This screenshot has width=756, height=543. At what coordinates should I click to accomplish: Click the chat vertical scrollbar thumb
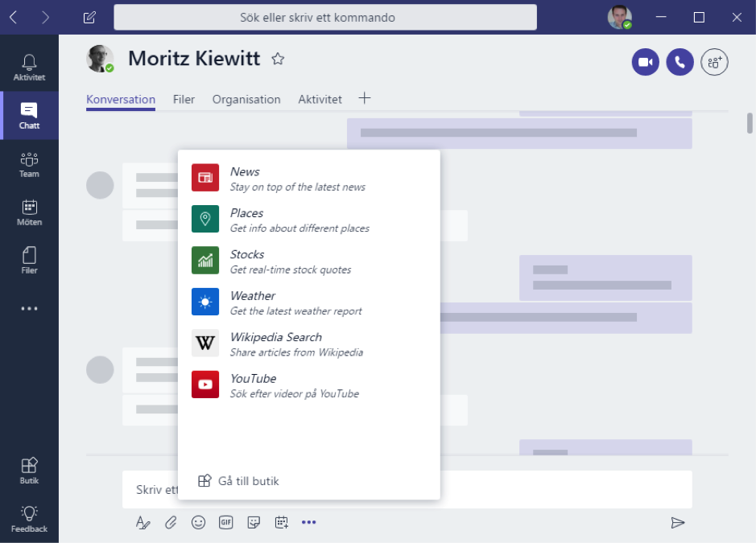click(750, 123)
